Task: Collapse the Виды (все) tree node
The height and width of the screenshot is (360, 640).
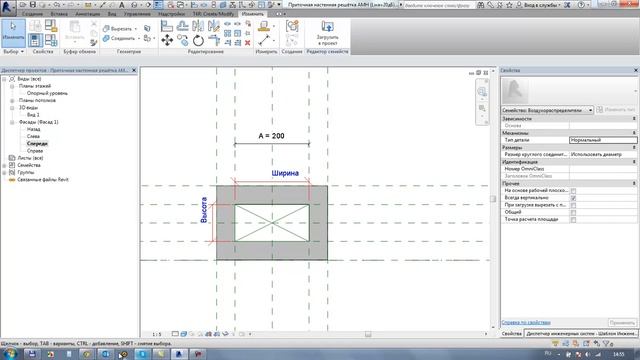Action: point(4,79)
